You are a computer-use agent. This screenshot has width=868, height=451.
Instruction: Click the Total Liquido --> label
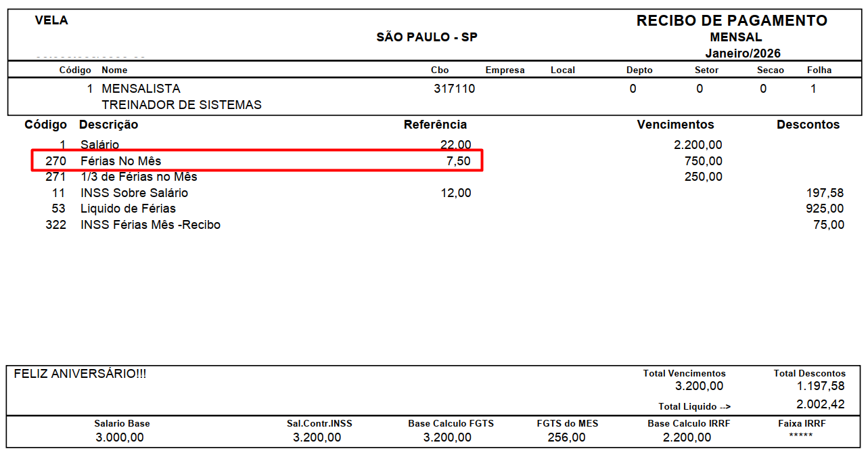click(x=695, y=406)
